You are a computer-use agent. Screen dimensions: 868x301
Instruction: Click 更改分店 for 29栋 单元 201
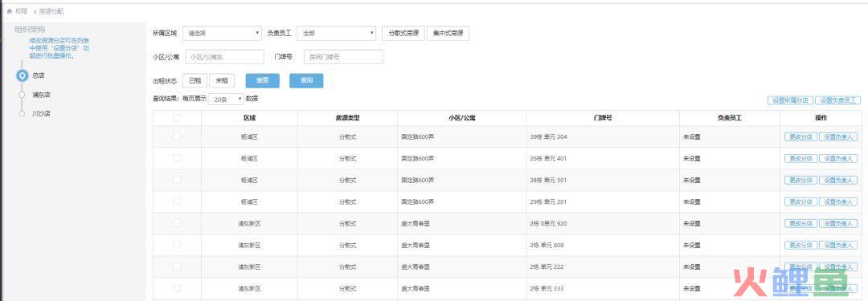[800, 202]
